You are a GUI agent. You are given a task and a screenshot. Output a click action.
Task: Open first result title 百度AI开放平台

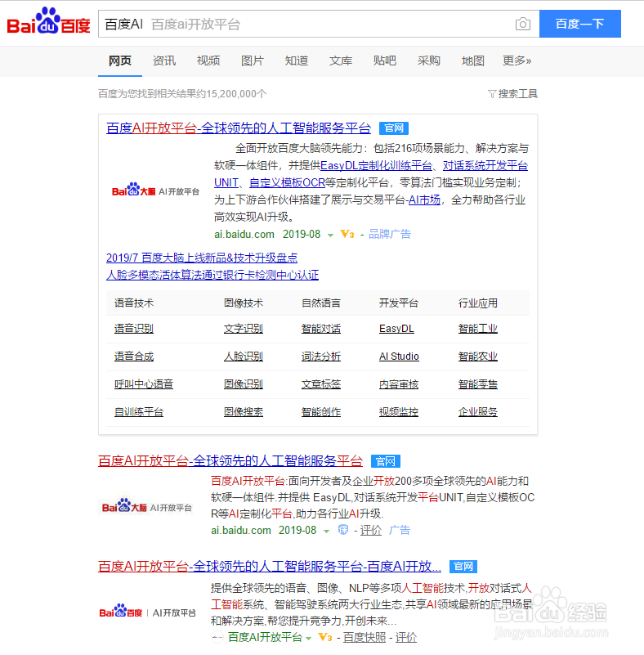click(x=239, y=128)
